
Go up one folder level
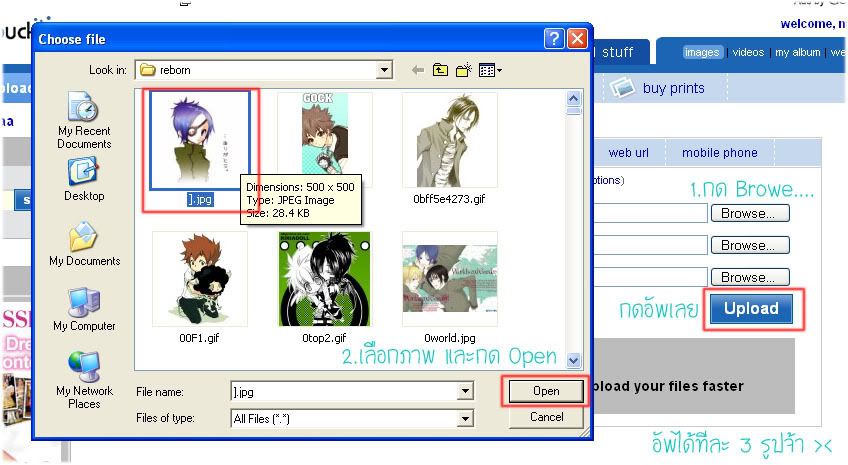440,70
